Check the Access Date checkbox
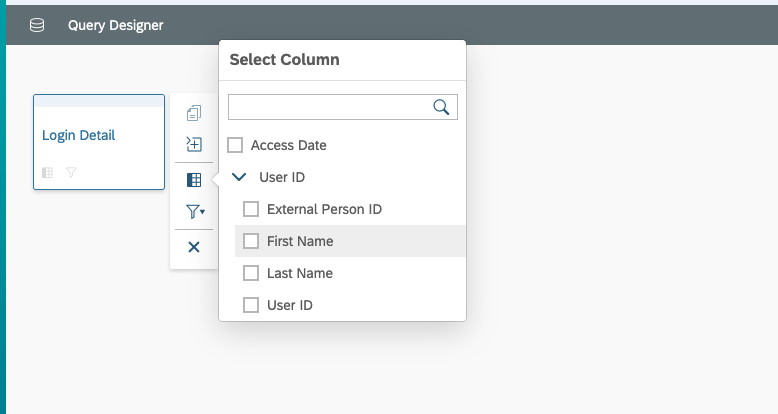The image size is (778, 414). coord(235,145)
